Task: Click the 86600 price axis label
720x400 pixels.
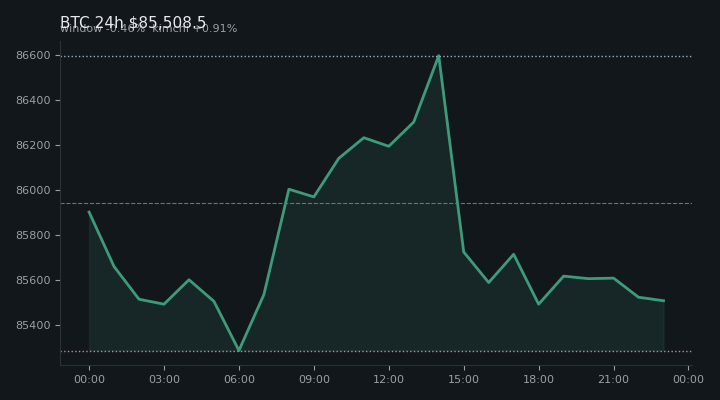Action: tap(33, 56)
